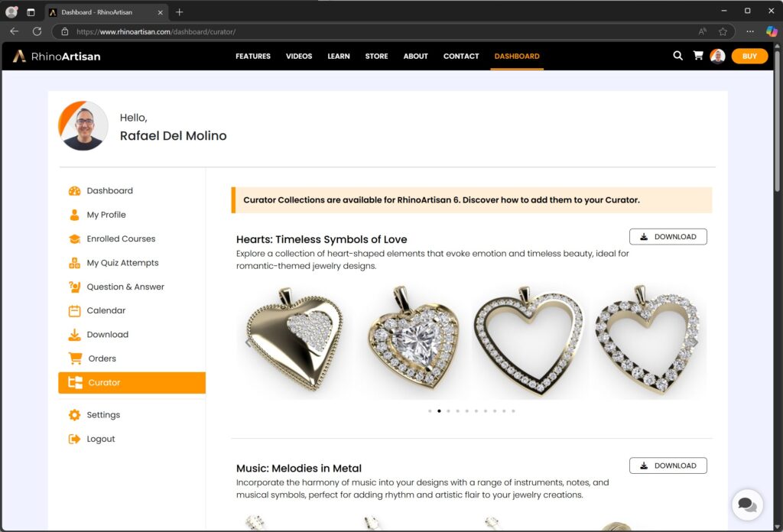Download the Music: Melodies in Metal collection
Screen dimensions: 783x532
click(668, 465)
